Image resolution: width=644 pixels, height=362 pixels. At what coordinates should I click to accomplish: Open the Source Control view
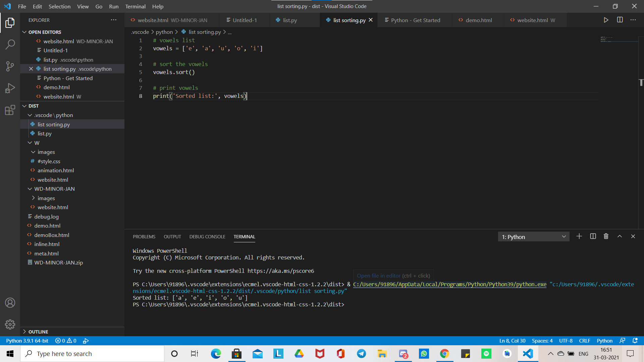point(10,66)
